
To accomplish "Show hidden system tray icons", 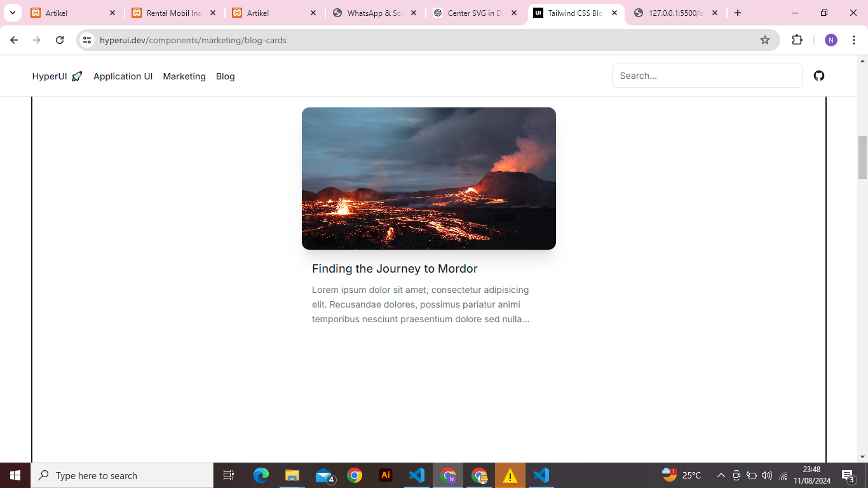I will (721, 475).
